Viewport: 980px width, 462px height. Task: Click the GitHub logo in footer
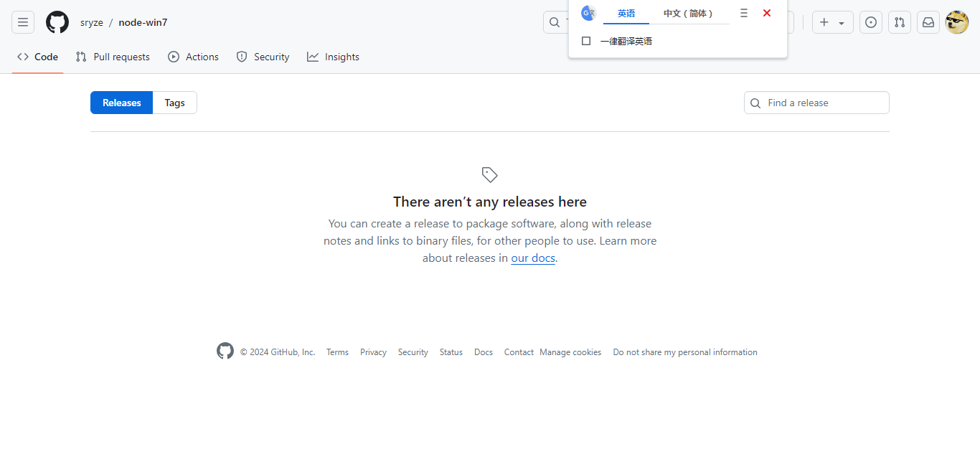225,352
